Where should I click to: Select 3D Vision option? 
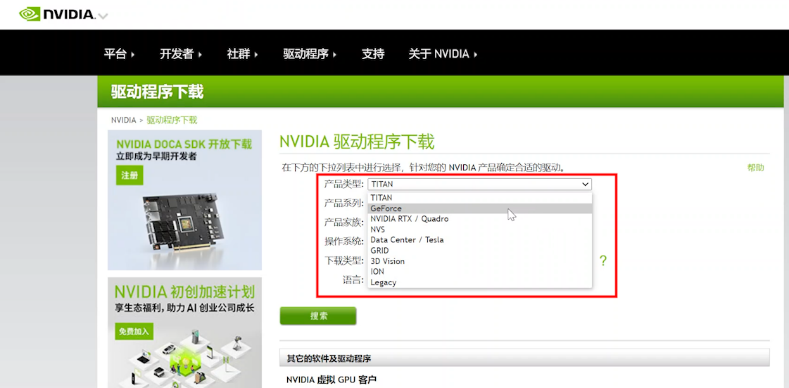(480, 261)
